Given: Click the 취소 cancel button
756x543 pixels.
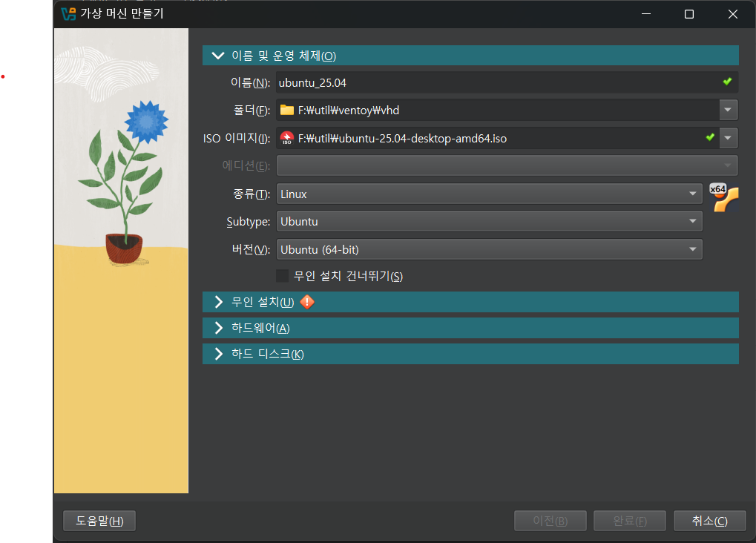Looking at the screenshot, I should click(710, 521).
